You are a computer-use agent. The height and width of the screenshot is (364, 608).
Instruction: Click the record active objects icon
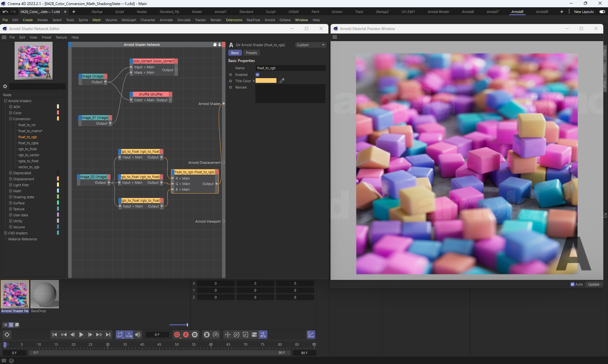pyautogui.click(x=177, y=335)
